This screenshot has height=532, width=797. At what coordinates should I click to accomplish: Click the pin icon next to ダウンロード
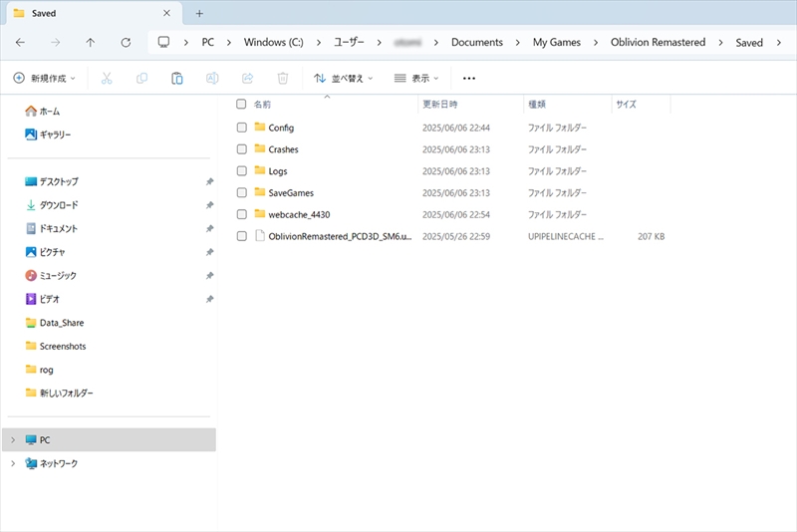[x=209, y=205]
